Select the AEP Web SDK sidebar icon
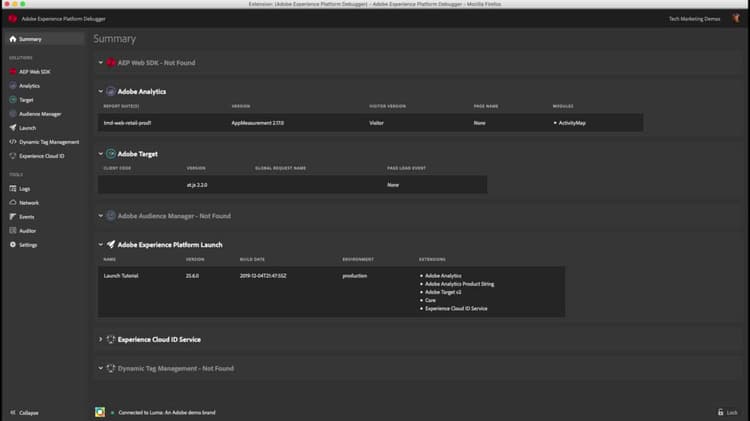 click(13, 72)
